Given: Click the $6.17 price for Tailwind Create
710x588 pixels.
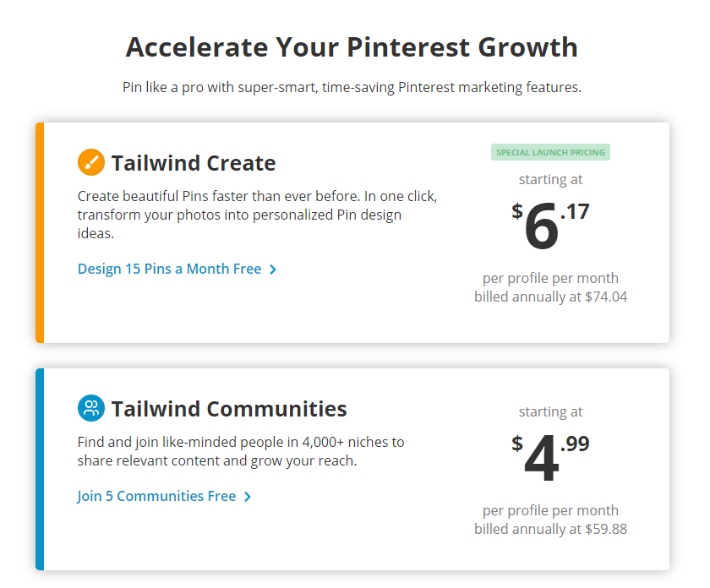Looking at the screenshot, I should (x=550, y=225).
